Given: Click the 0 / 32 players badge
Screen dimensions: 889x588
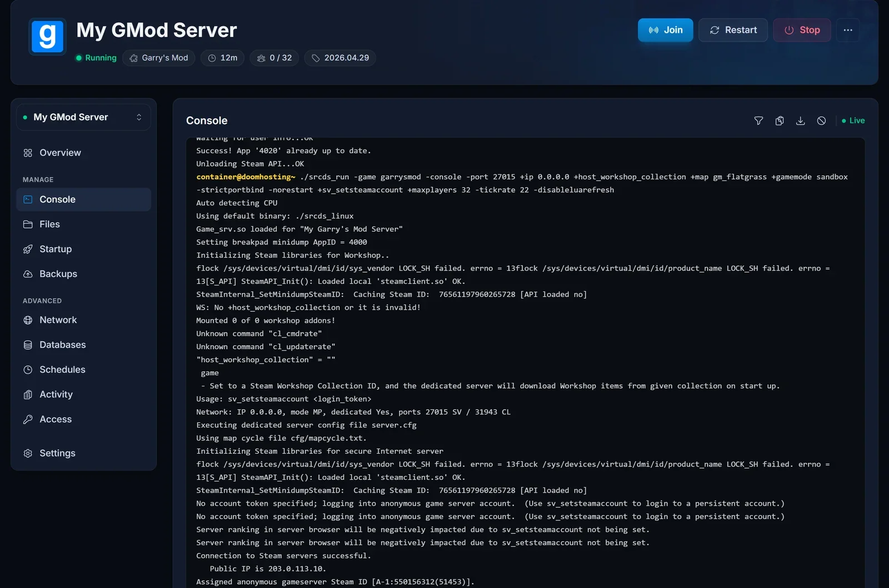Looking at the screenshot, I should tap(274, 58).
